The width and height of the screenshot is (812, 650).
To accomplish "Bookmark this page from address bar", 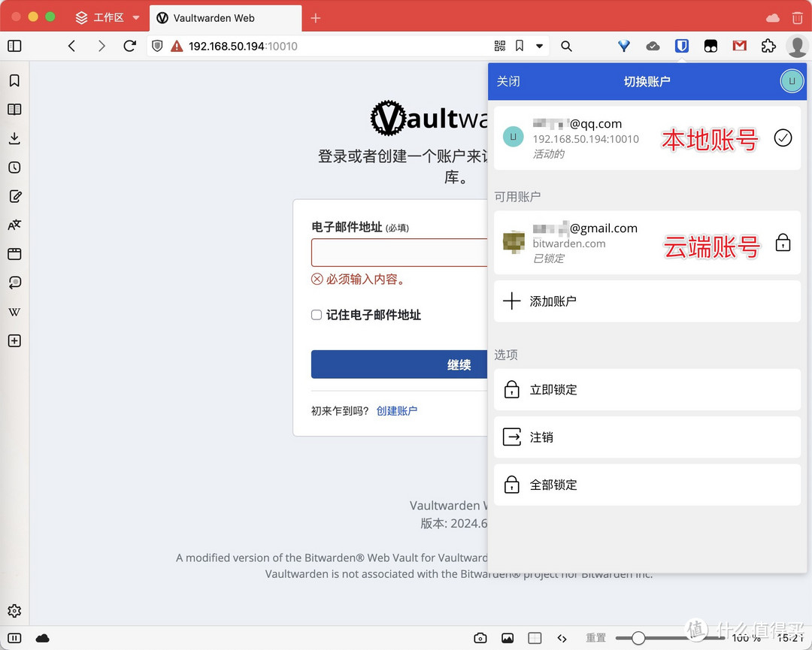I will (x=520, y=46).
